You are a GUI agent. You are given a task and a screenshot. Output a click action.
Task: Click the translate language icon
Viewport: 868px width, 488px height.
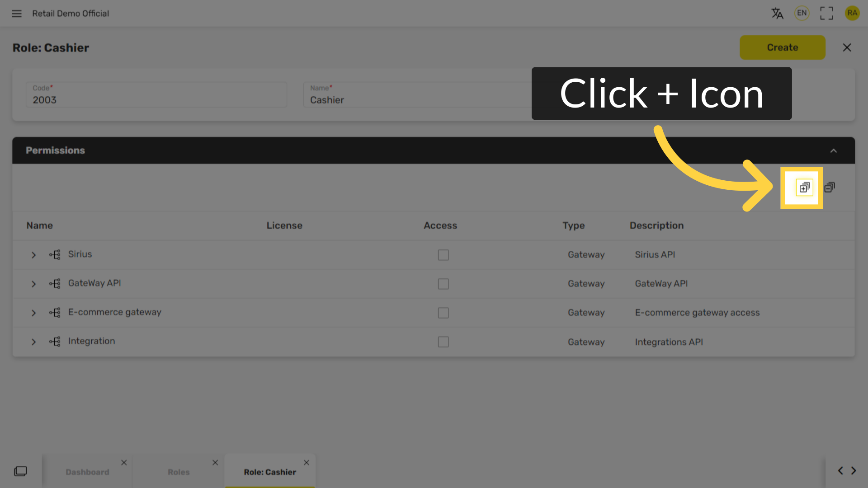tap(777, 13)
